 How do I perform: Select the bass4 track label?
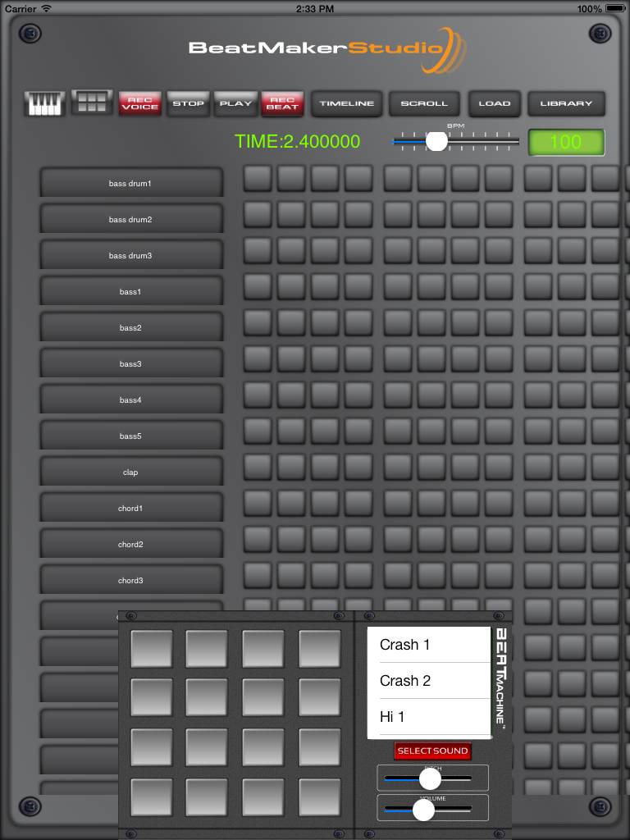click(x=130, y=399)
